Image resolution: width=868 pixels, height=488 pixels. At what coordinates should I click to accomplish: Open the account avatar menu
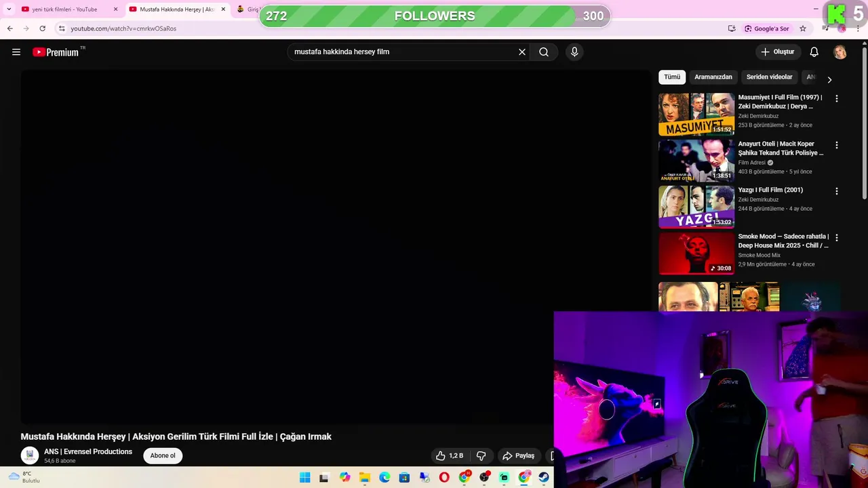point(840,52)
